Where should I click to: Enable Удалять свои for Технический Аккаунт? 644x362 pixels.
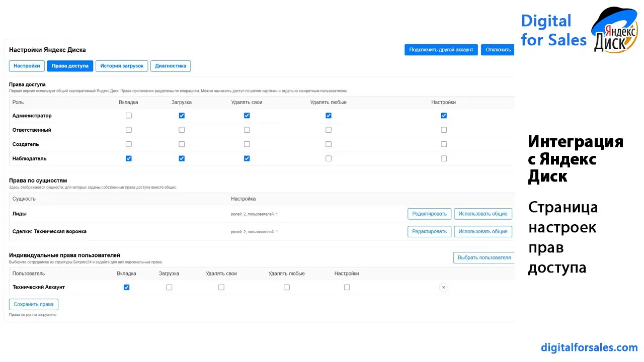pos(221,288)
